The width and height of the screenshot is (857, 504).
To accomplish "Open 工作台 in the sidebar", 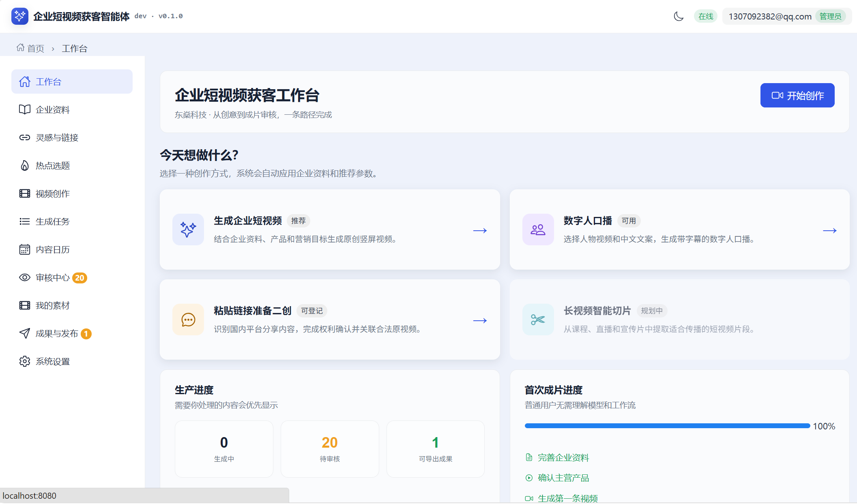I will coord(72,81).
